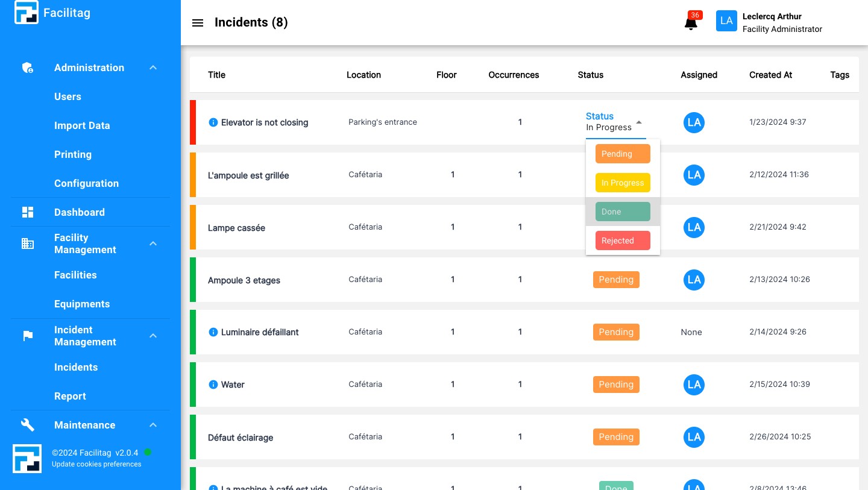Click the Pending status badge for Ampoule 3 etages
The height and width of the screenshot is (490, 868).
(x=616, y=280)
